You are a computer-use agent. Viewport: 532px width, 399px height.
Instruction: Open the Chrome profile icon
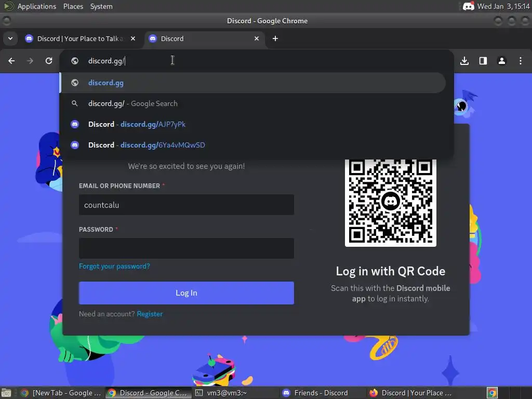point(502,61)
